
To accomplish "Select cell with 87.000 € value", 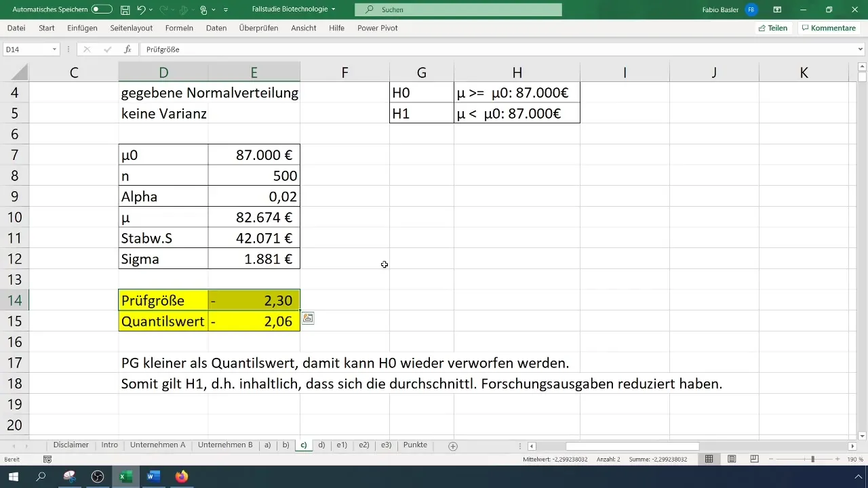I will pyautogui.click(x=254, y=155).
